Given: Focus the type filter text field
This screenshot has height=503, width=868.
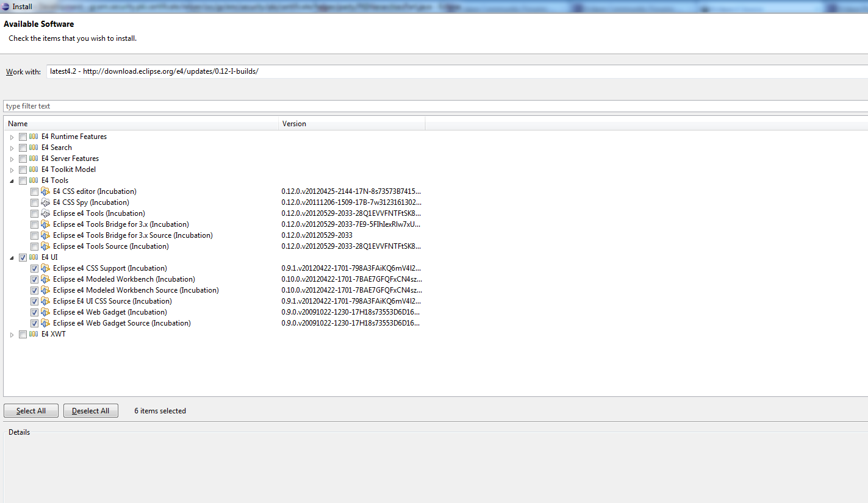Looking at the screenshot, I should [436, 106].
